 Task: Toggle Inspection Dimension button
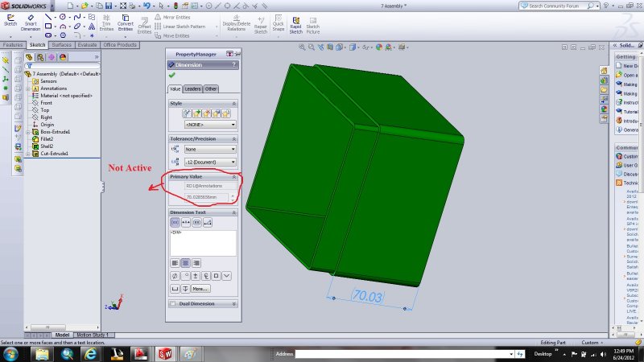point(196,223)
